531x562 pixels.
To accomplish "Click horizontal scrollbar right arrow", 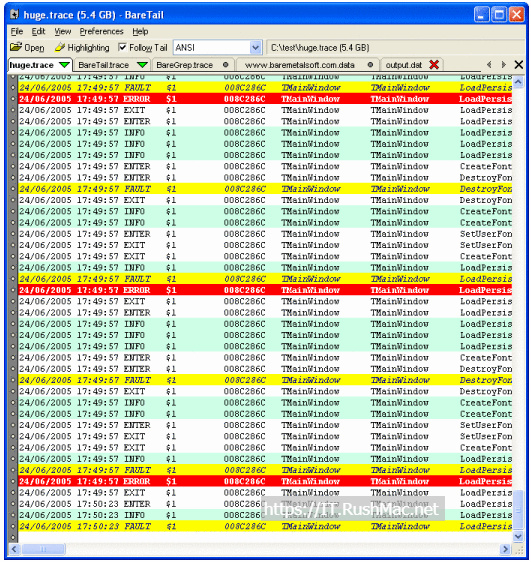I will coord(505,549).
